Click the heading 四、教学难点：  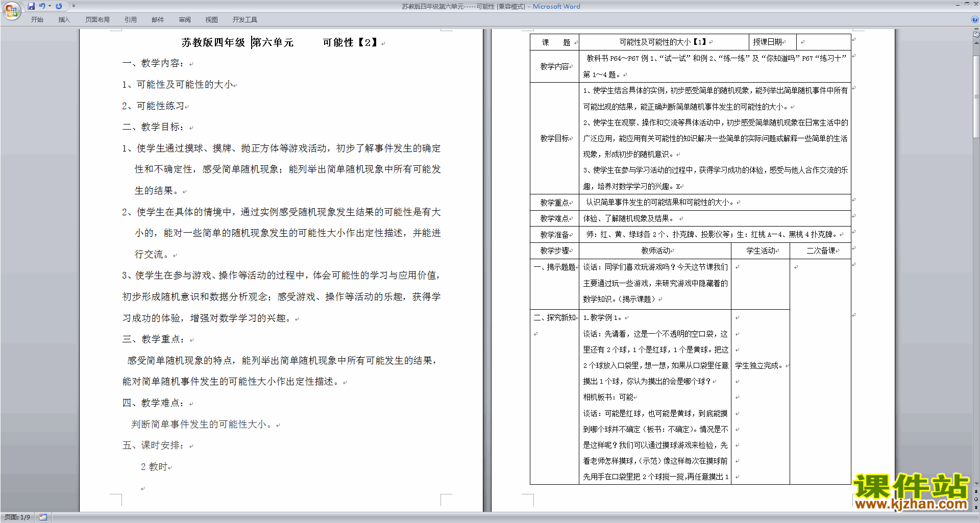[153, 403]
